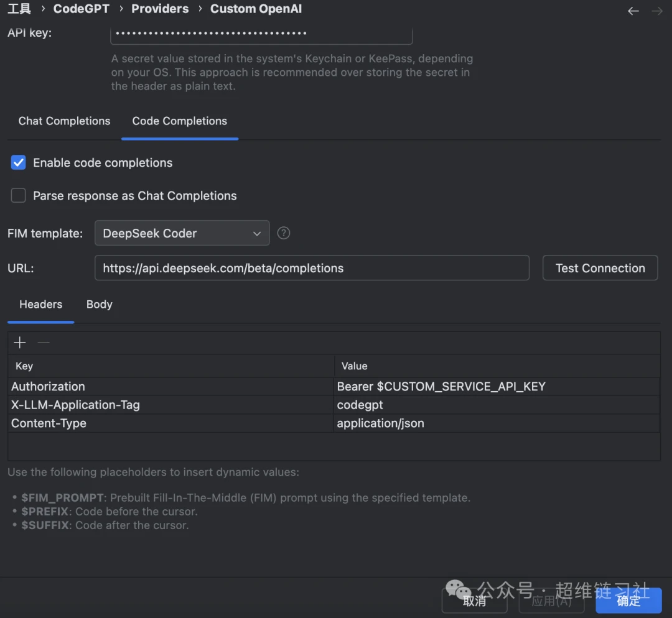Click Test Connection button
672x618 pixels.
click(600, 268)
